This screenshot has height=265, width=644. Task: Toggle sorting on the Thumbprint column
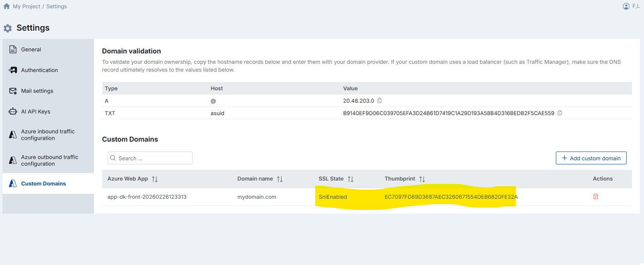click(422, 178)
